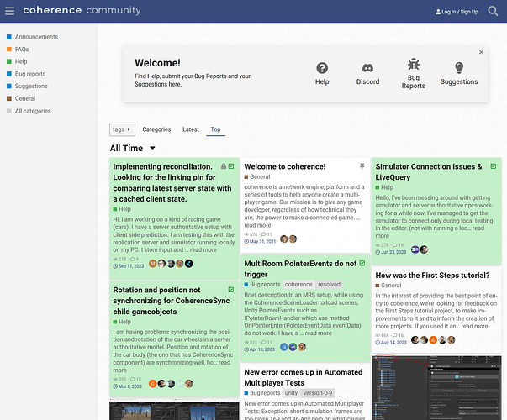Click the purple avatar on Simulator Connection Issues
507x420 pixels.
(x=415, y=249)
